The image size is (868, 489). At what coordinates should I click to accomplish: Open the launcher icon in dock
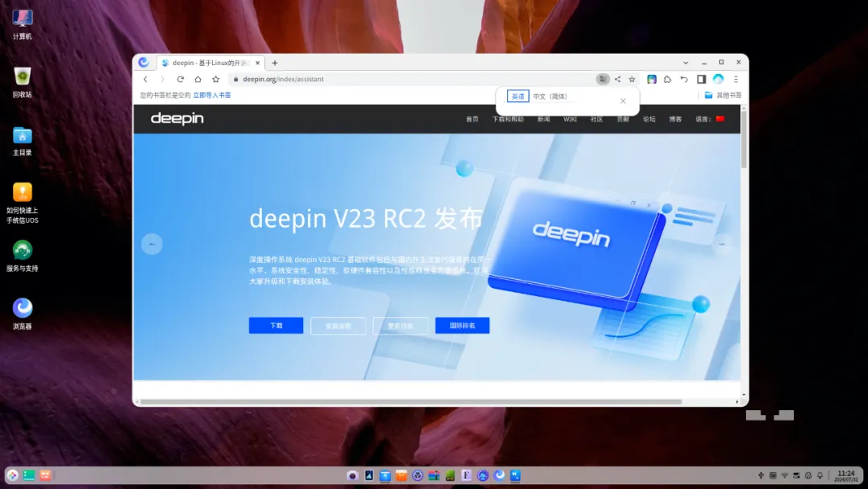(12, 475)
